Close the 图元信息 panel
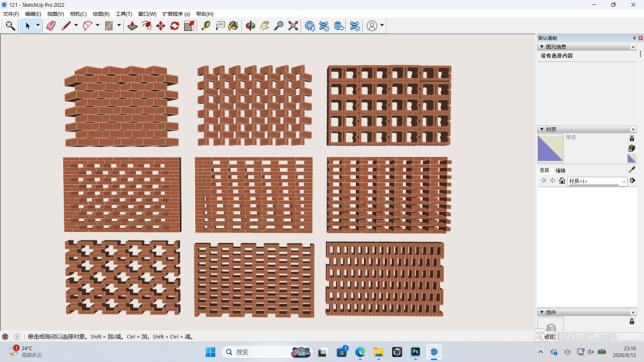Image resolution: width=644 pixels, height=362 pixels. [x=633, y=47]
